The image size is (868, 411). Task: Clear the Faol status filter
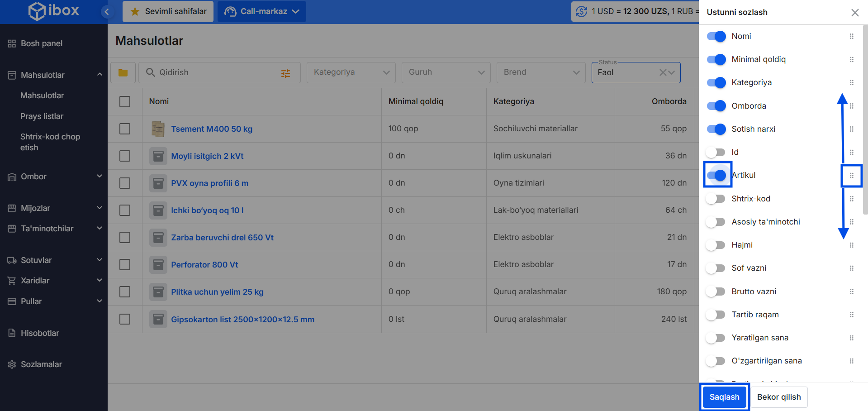(x=663, y=72)
